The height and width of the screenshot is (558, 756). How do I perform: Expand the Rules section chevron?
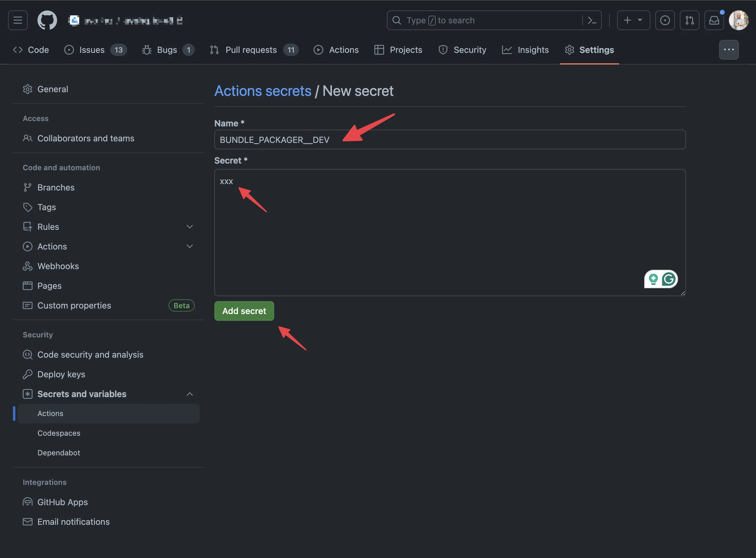(190, 227)
